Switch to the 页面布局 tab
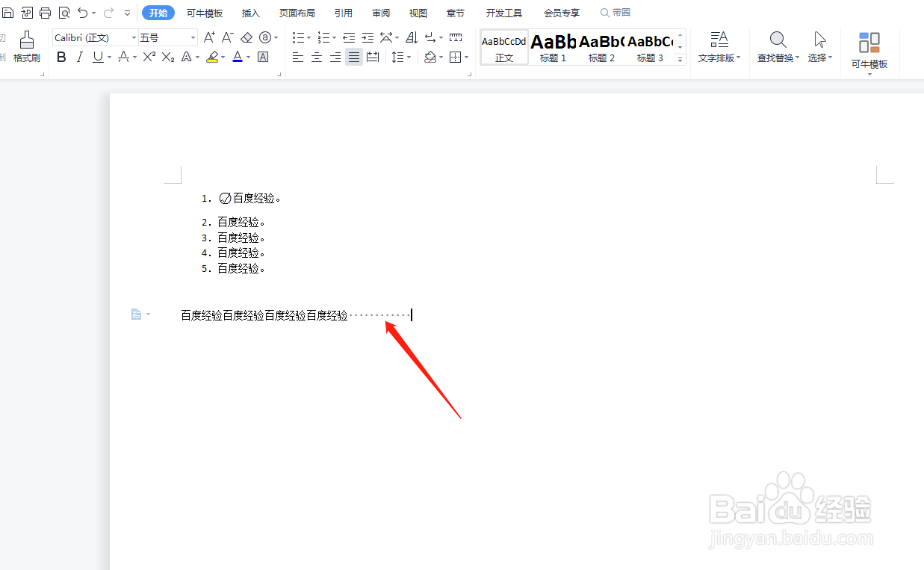Image resolution: width=924 pixels, height=570 pixels. coord(297,13)
